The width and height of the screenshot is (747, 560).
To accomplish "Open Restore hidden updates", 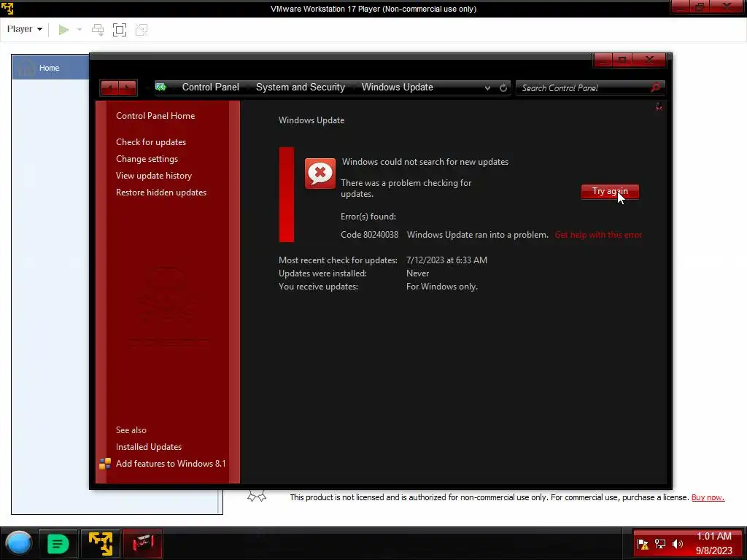I will tap(161, 192).
